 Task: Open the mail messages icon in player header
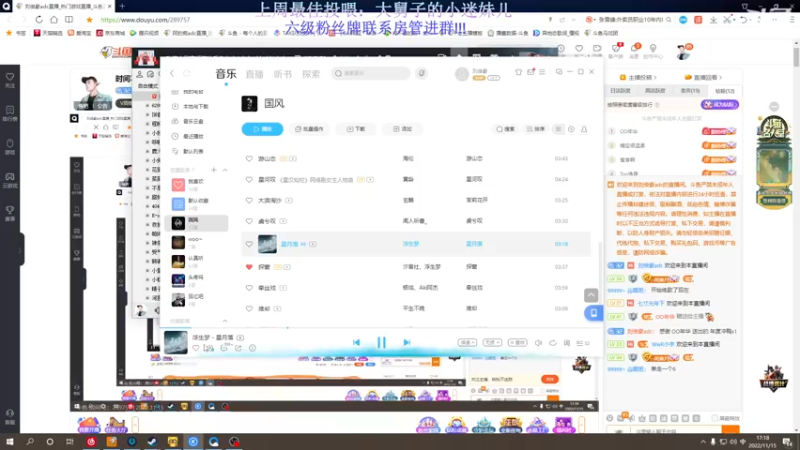(531, 72)
